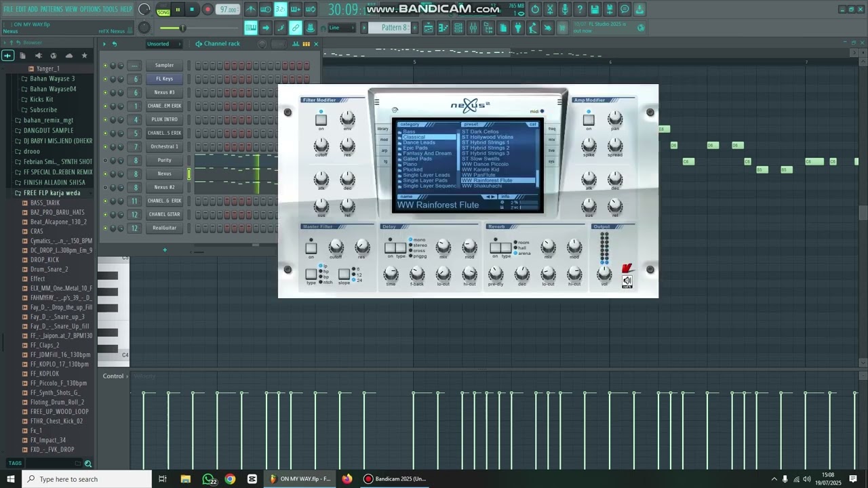Add a new channel with plus button
The width and height of the screenshot is (868, 488).
(x=164, y=250)
